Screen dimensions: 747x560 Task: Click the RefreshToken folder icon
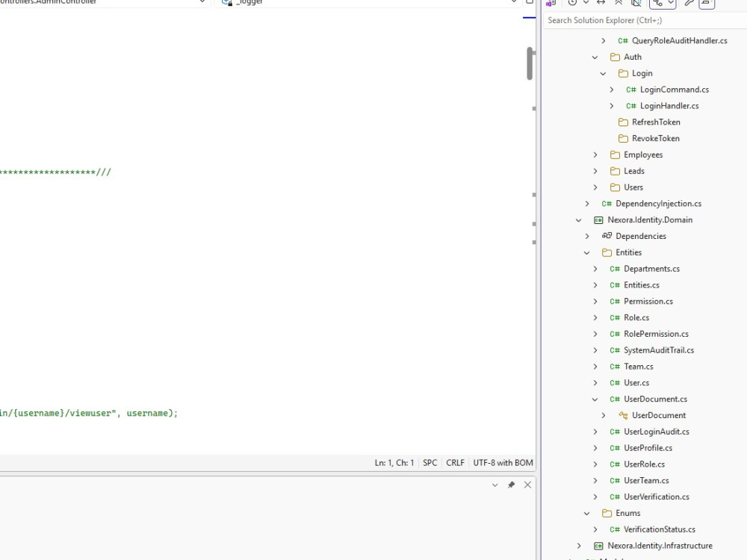click(623, 122)
